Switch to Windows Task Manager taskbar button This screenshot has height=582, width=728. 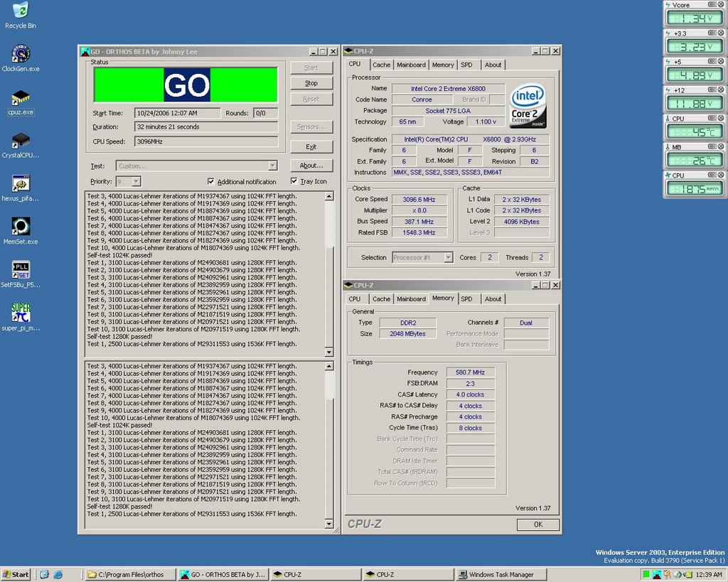coord(501,575)
